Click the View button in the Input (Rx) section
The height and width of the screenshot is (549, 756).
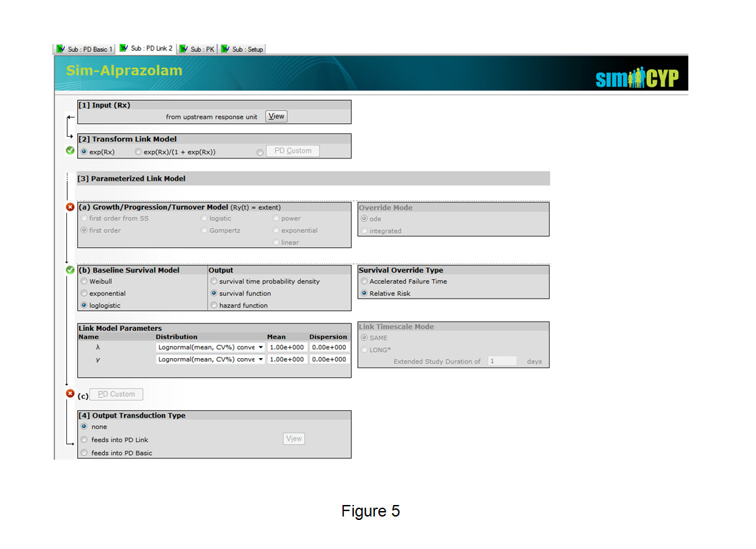tap(275, 116)
